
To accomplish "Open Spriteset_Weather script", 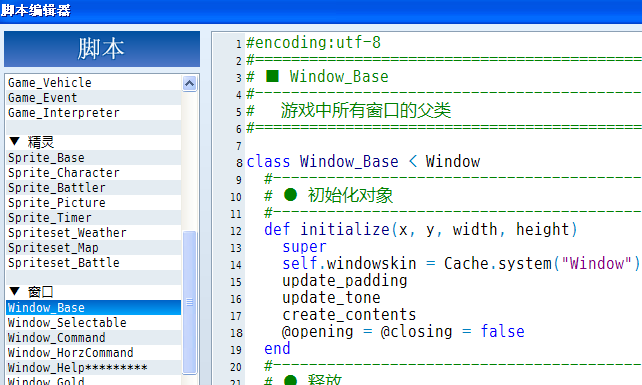I will pyautogui.click(x=94, y=233).
